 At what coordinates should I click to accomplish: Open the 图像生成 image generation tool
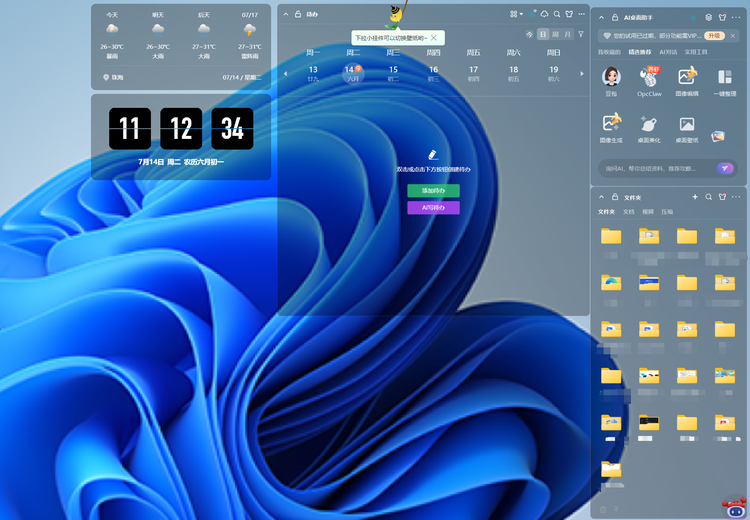611,123
